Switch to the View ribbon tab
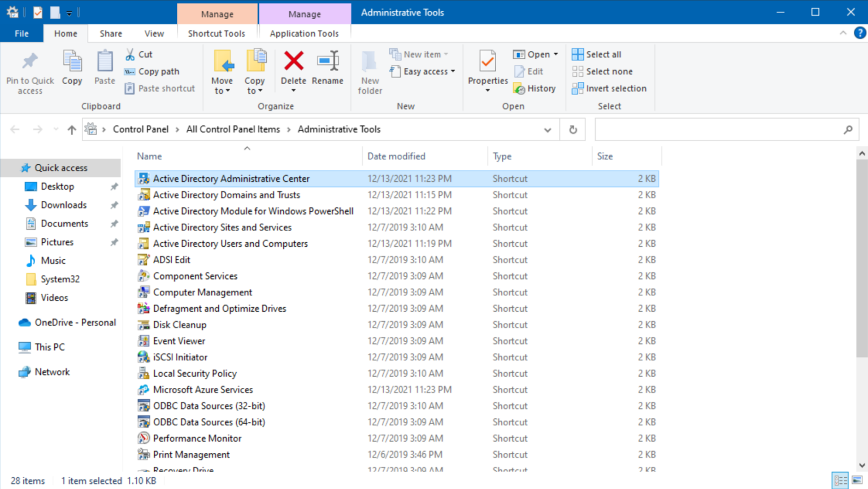 click(x=154, y=33)
